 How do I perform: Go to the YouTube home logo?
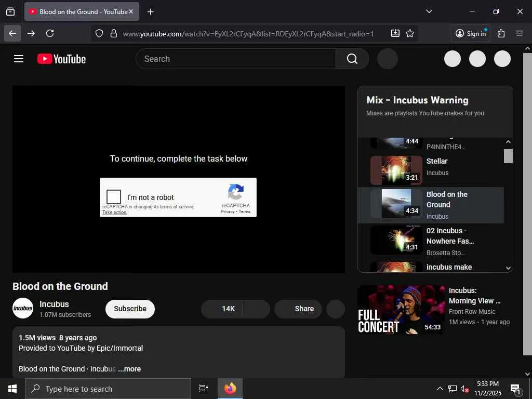(61, 59)
